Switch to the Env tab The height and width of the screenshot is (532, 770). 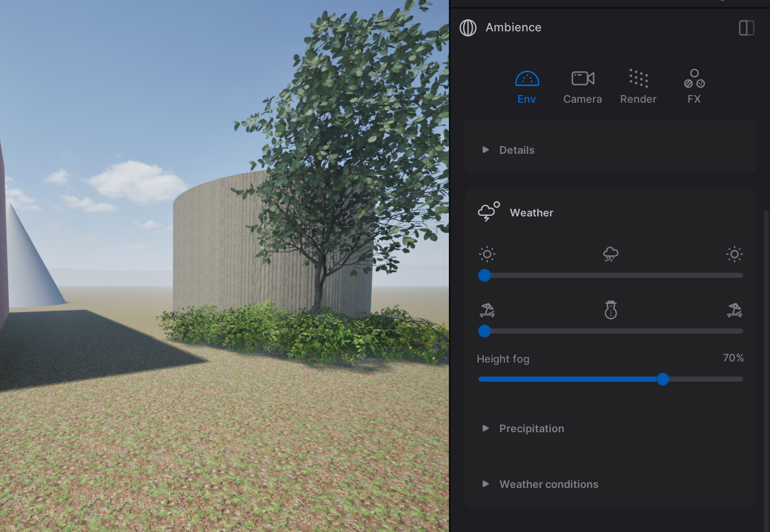527,86
